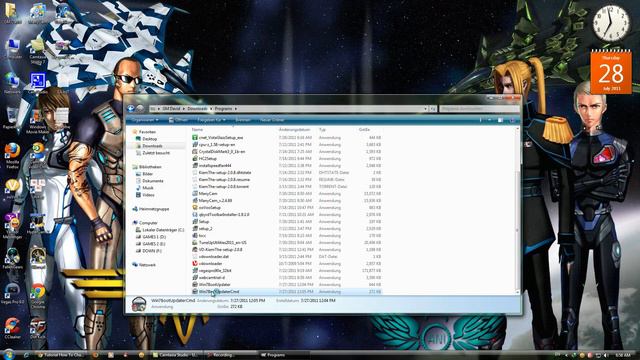Click the orange calendar desktop gadget
This screenshot has height=360, width=640.
pyautogui.click(x=611, y=72)
